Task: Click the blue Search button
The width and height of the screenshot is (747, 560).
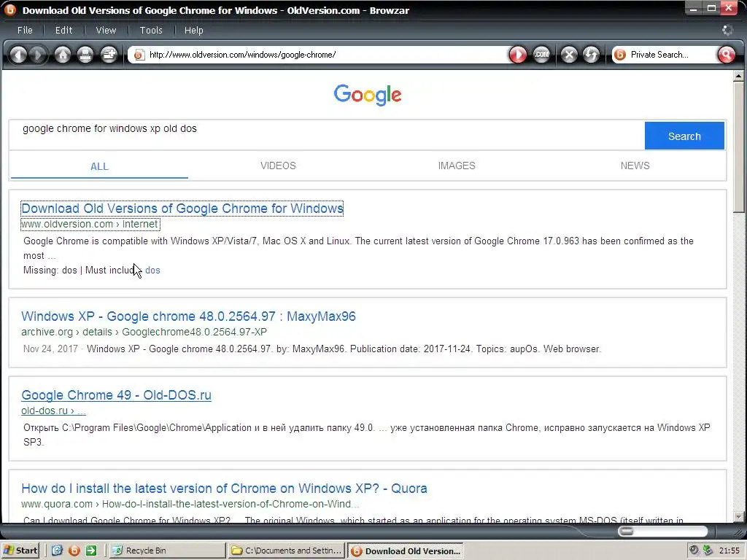Action: [684, 136]
